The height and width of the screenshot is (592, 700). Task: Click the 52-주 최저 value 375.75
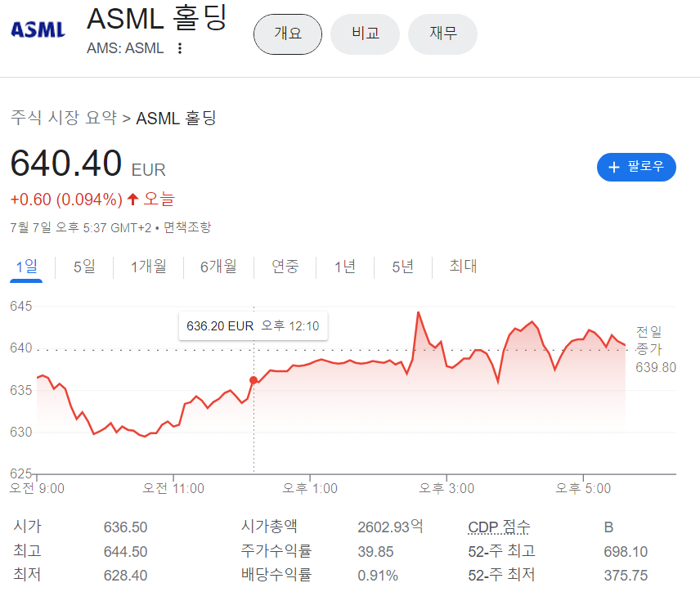pos(626,576)
